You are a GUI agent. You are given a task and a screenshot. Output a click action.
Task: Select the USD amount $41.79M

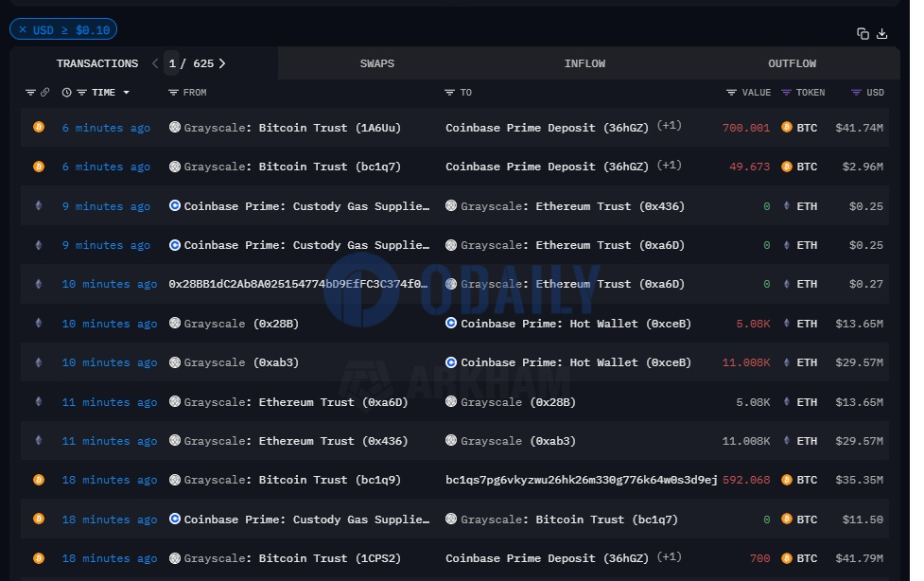[859, 558]
